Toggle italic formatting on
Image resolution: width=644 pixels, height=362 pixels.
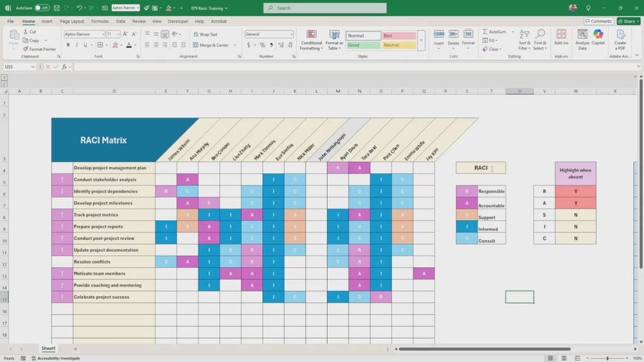(77, 45)
